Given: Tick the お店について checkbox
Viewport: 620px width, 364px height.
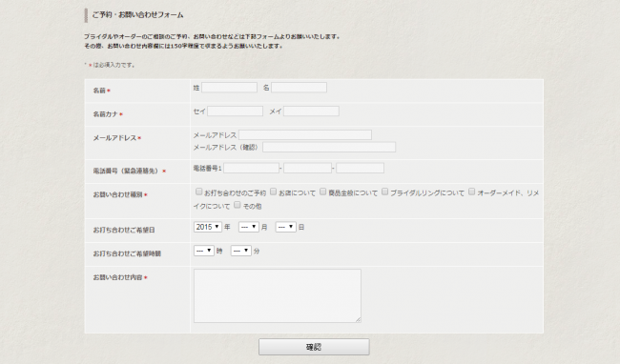Looking at the screenshot, I should [x=273, y=192].
